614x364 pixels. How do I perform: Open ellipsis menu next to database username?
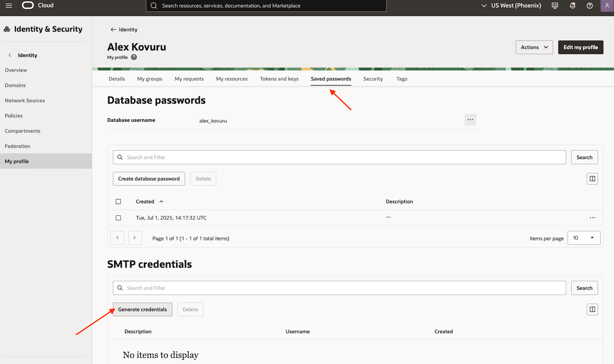(x=470, y=120)
